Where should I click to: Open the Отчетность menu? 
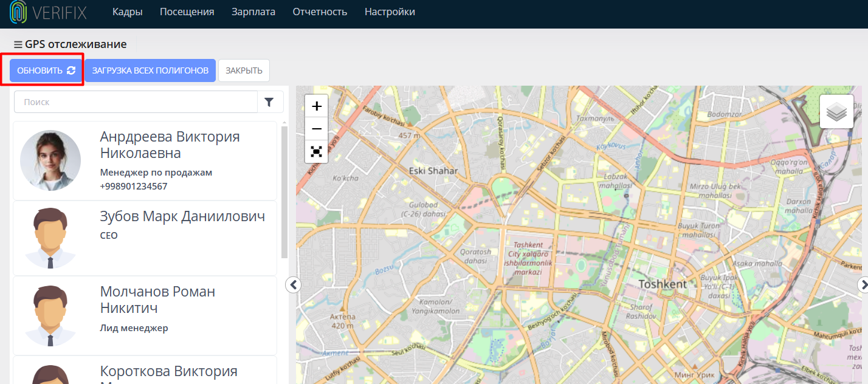point(320,12)
